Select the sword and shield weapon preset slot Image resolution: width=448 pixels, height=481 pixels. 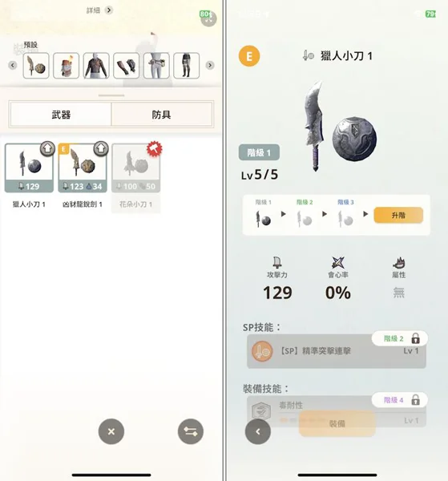click(36, 66)
